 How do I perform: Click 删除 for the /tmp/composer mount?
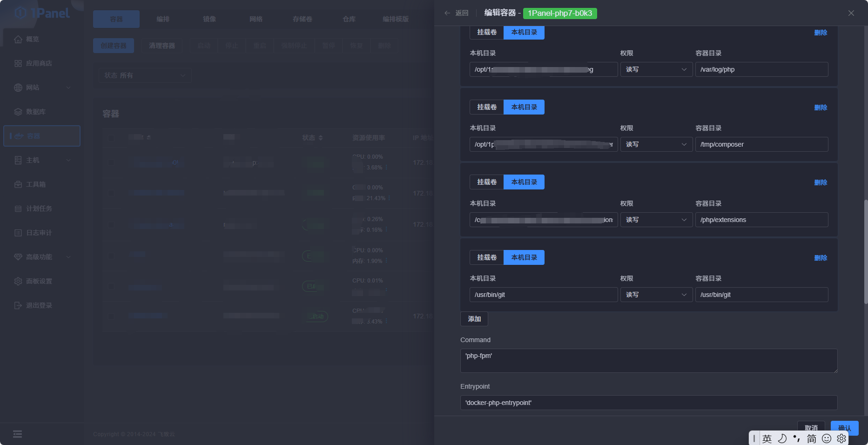pos(821,108)
